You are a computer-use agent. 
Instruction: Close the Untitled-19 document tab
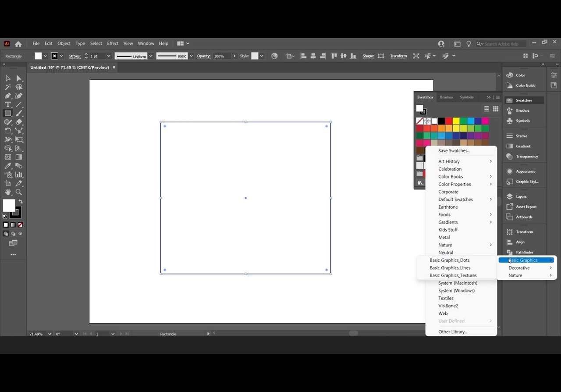pos(114,68)
